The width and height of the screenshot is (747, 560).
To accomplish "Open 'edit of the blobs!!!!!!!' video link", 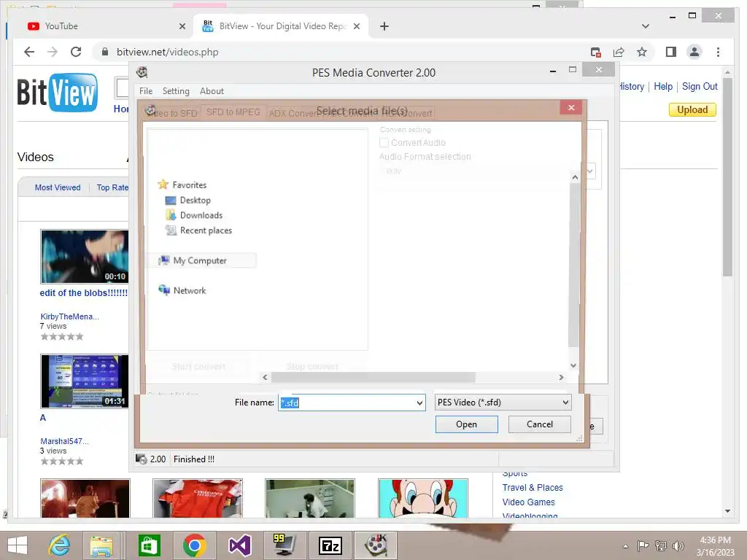I will coord(84,293).
